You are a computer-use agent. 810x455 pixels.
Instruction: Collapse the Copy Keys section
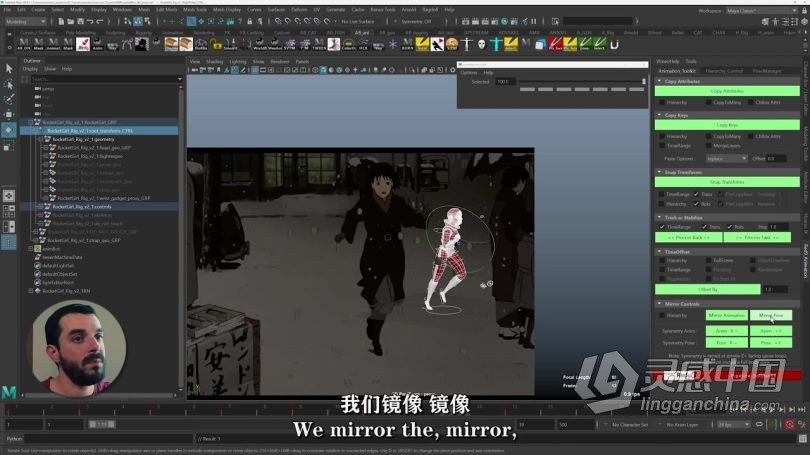click(x=660, y=115)
